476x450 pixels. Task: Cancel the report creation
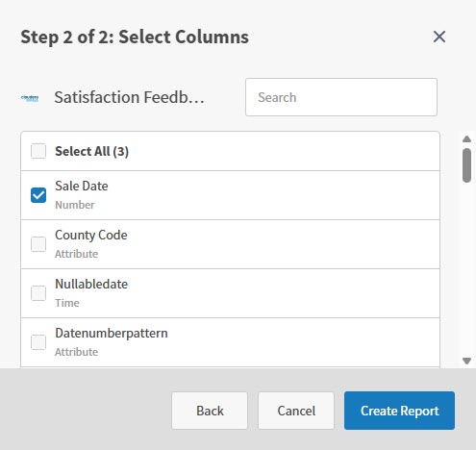(296, 411)
